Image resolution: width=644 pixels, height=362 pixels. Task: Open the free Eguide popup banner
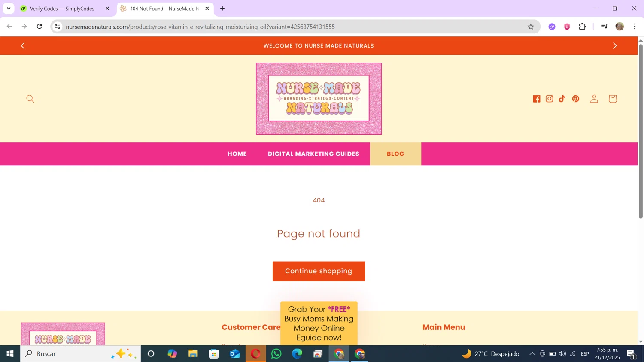click(319, 323)
